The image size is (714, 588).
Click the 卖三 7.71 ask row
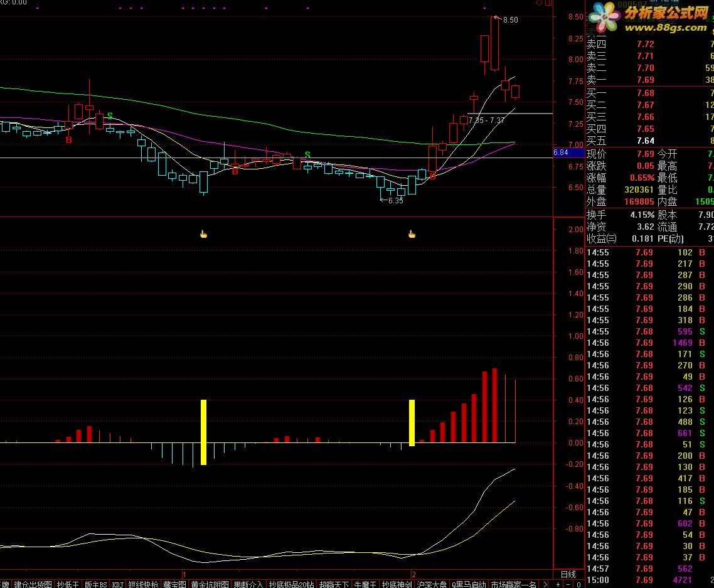pyautogui.click(x=650, y=56)
